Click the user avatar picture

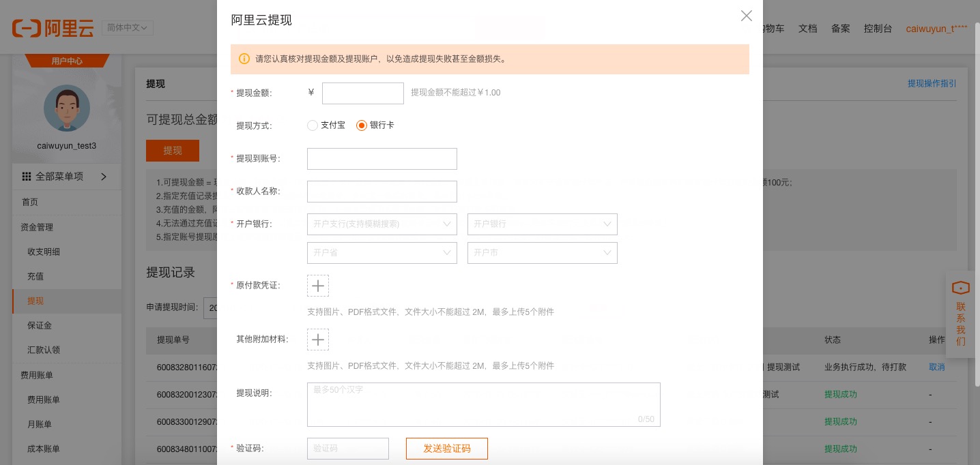click(67, 108)
